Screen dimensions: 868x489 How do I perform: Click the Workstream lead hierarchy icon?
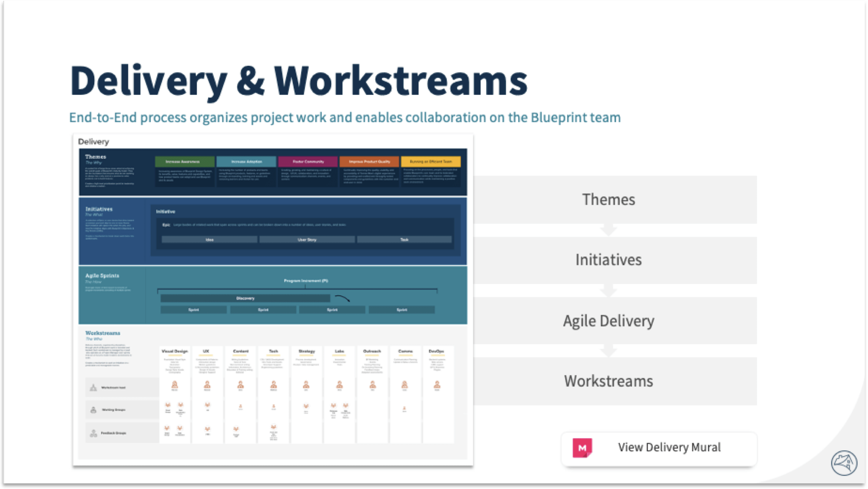pyautogui.click(x=93, y=387)
